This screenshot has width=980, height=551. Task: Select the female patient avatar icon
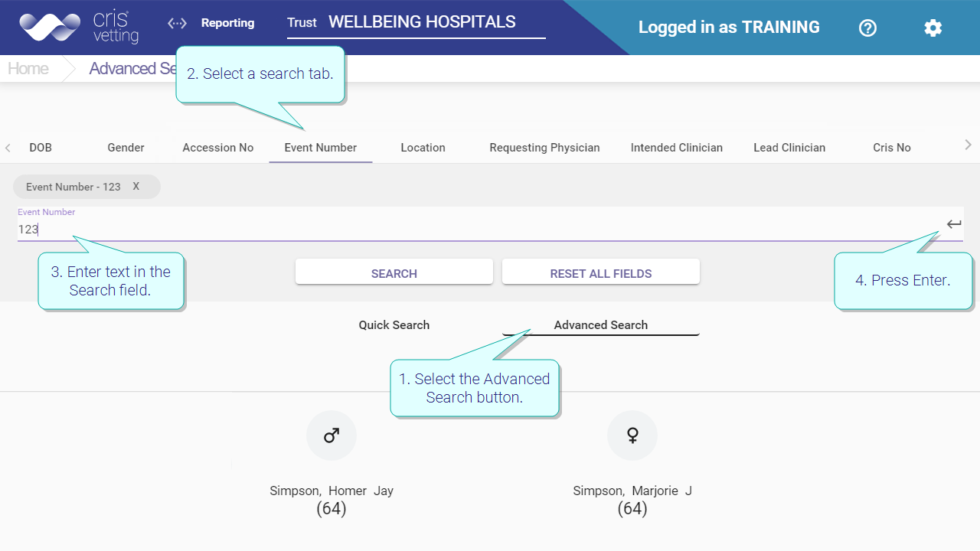tap(632, 435)
